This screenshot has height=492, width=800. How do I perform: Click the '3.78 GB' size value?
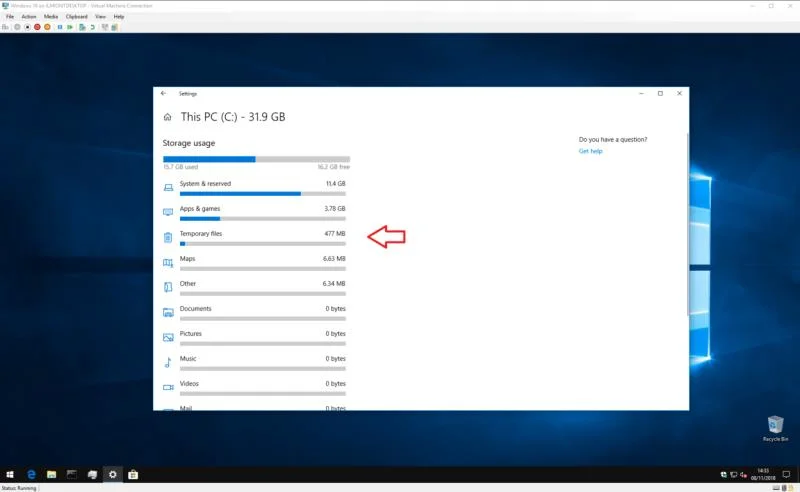[x=335, y=209]
